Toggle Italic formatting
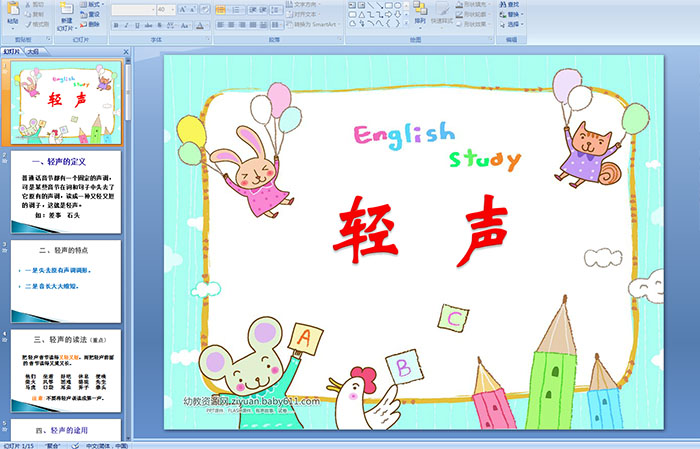 125,24
